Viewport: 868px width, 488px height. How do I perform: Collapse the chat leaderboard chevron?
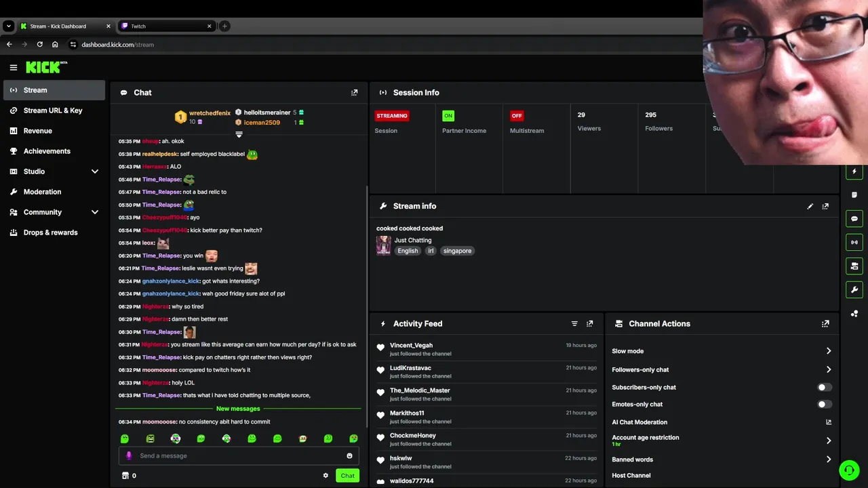[239, 134]
